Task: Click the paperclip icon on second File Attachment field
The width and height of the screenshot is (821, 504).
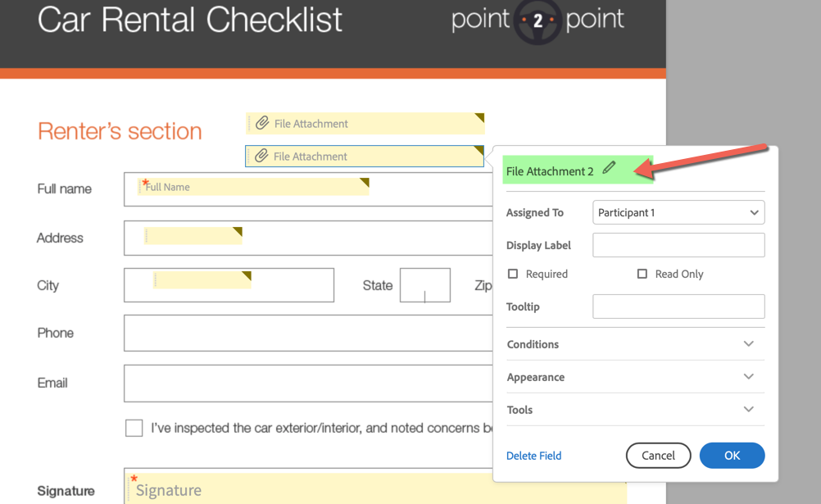Action: 262,156
